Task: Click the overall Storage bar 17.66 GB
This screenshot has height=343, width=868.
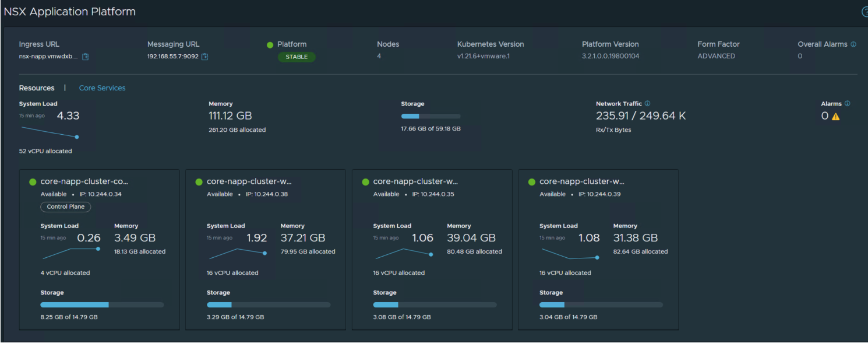Action: [431, 116]
